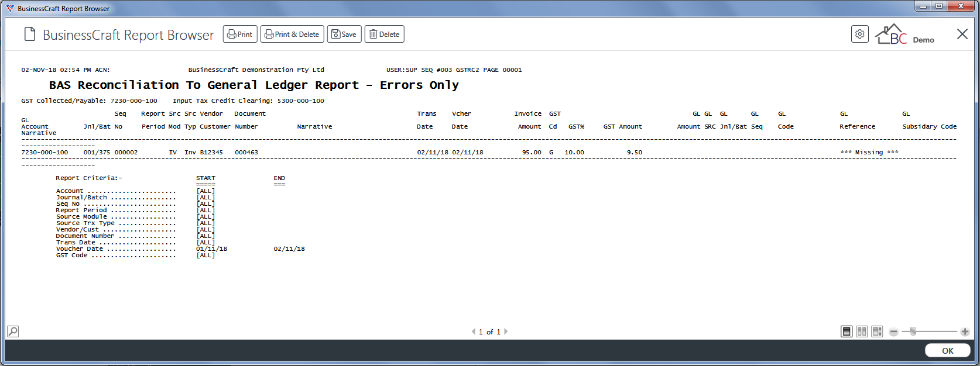
Task: Switch to multi-page thumbnail view
Action: 877,332
